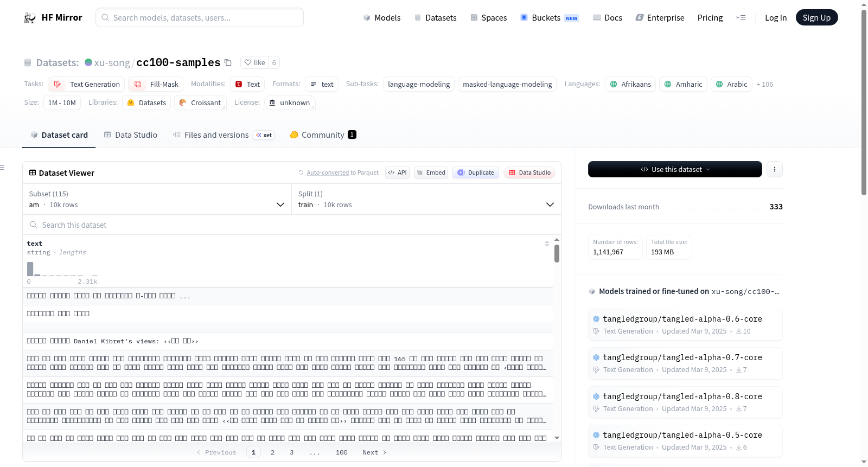Screen dimensions: 868x467
Task: Copy dataset name with the copy icon
Action: point(228,63)
